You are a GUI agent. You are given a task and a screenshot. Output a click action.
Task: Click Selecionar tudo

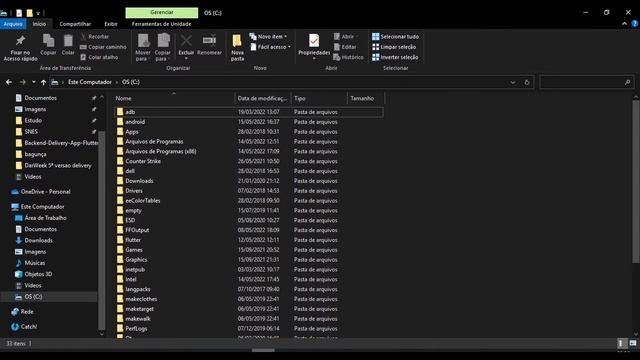point(396,36)
